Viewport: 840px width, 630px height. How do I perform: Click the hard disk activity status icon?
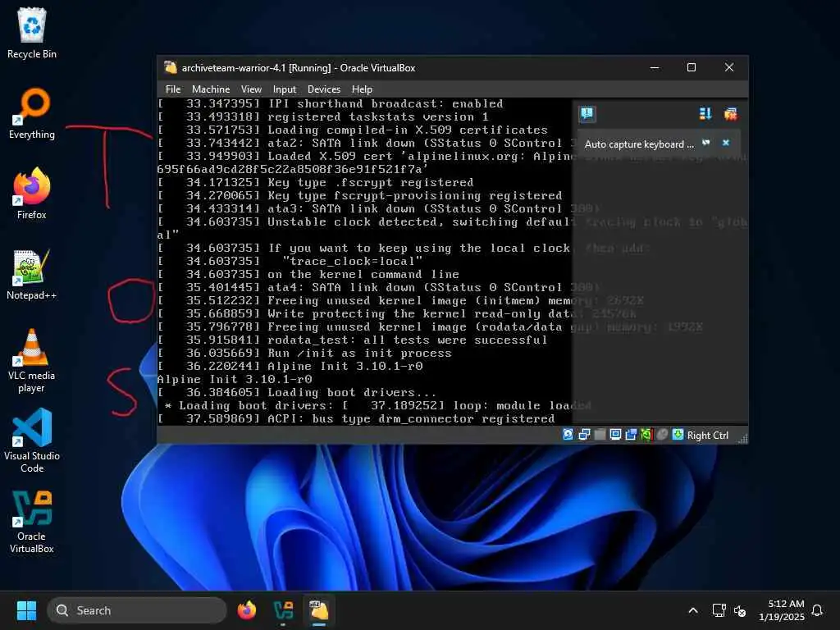tap(568, 435)
